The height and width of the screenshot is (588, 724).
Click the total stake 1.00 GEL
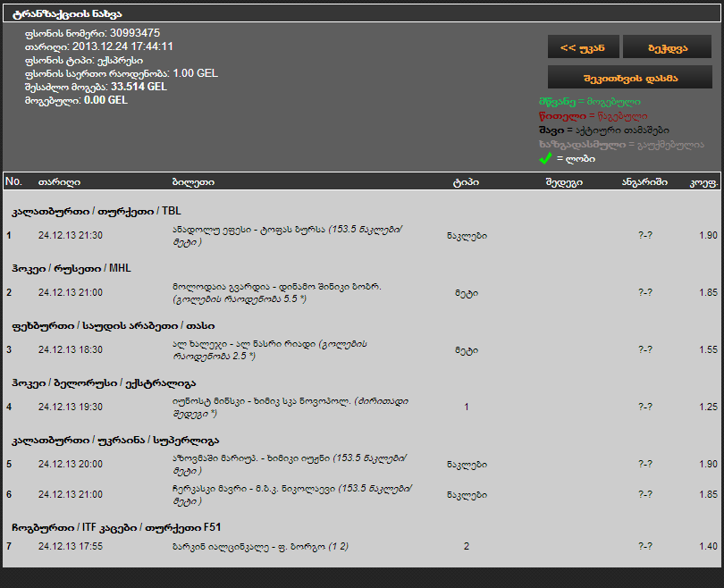196,73
